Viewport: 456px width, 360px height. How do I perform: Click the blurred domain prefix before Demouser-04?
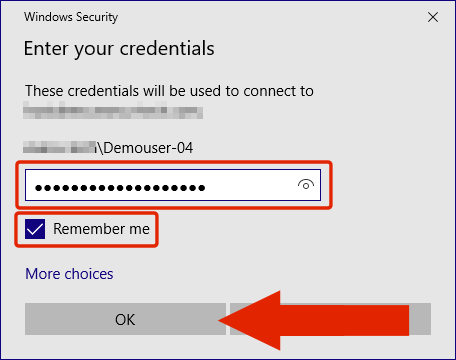click(59, 147)
